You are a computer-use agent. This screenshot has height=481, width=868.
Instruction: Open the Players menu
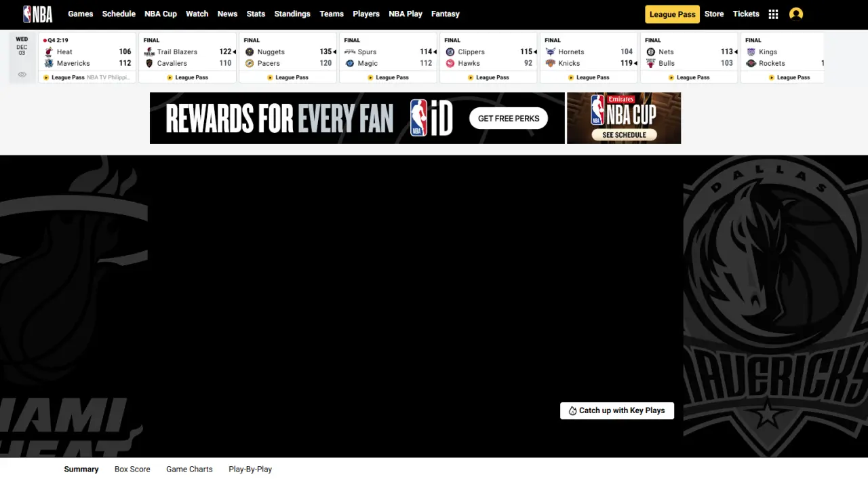point(366,14)
